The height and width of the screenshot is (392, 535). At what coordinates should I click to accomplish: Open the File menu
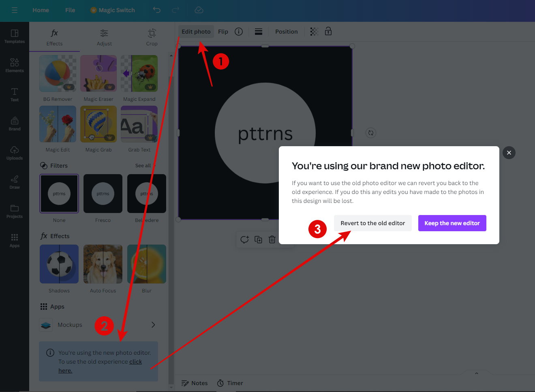coord(70,10)
